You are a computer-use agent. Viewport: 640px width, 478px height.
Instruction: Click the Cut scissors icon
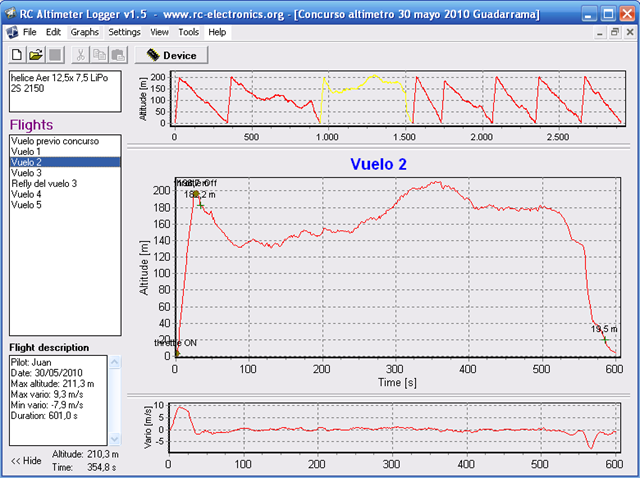coord(81,54)
